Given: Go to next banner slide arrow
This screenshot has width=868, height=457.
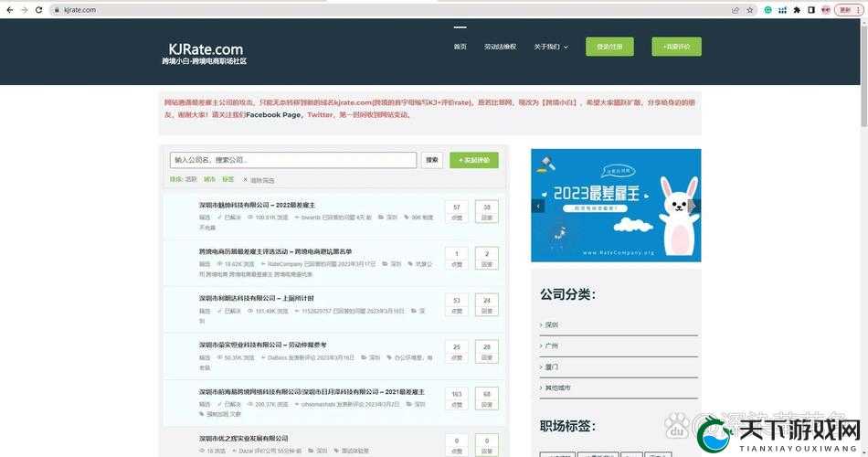Looking at the screenshot, I should pyautogui.click(x=694, y=206).
